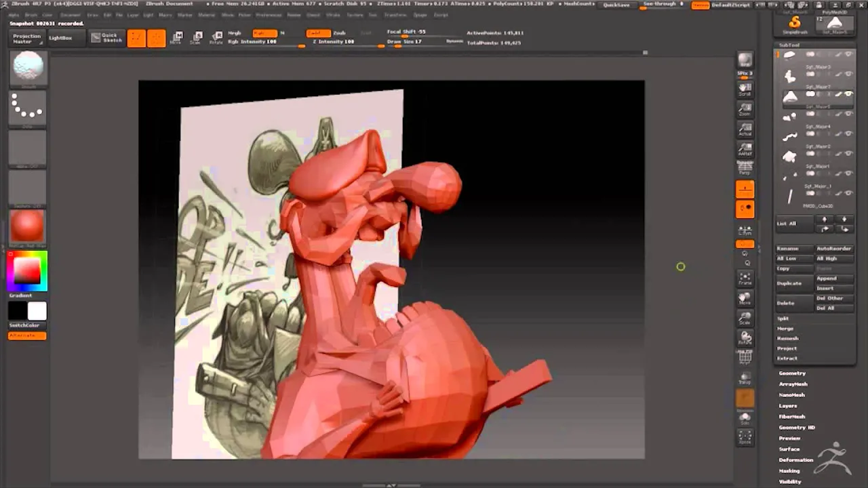Click the Move view icon on right shelf
Image resolution: width=868 pixels, height=488 pixels.
(x=745, y=298)
